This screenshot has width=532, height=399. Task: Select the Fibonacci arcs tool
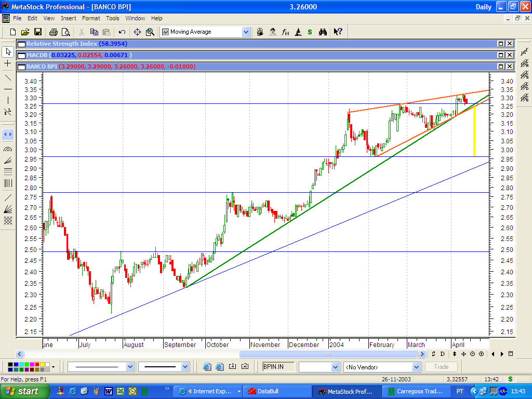pos(8,149)
